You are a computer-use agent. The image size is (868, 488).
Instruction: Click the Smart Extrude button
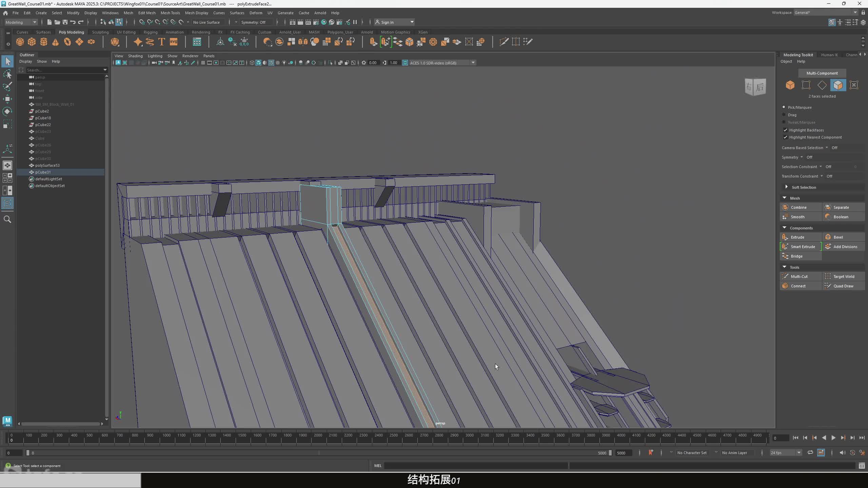pos(801,247)
